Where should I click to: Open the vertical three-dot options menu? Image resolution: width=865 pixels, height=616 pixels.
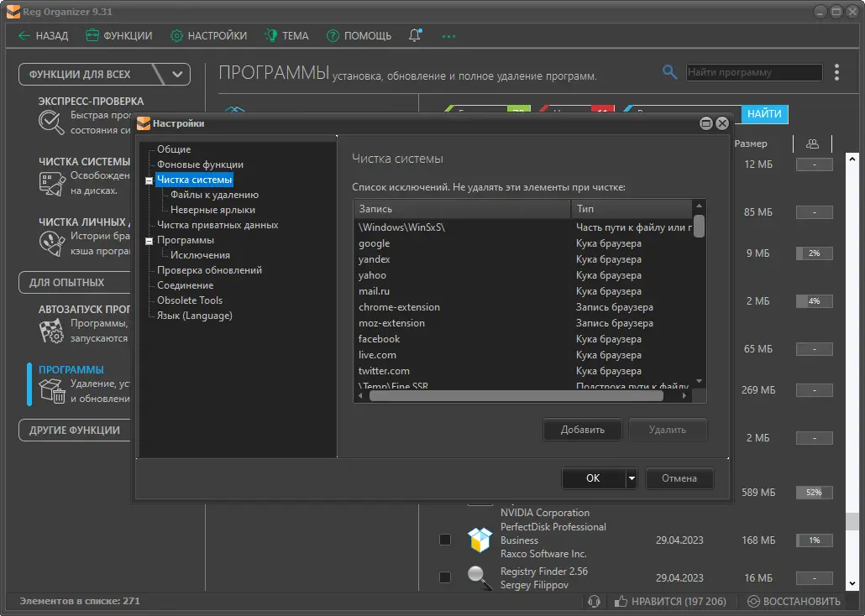836,72
